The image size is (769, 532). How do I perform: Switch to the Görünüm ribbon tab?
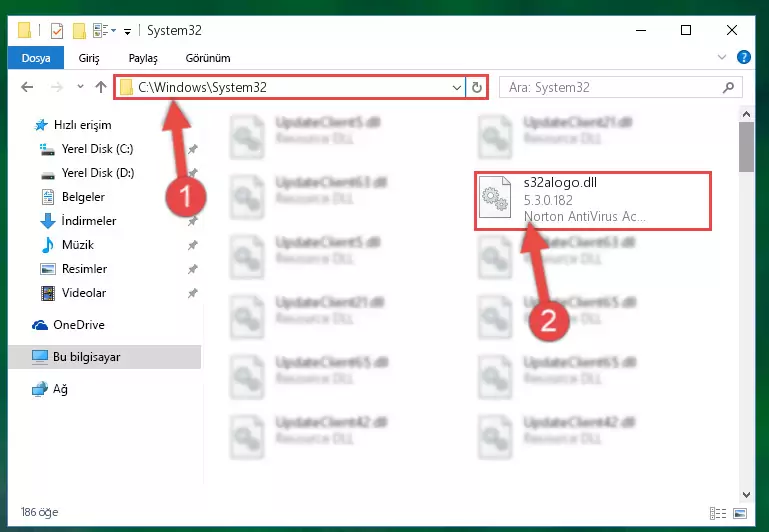(x=208, y=58)
